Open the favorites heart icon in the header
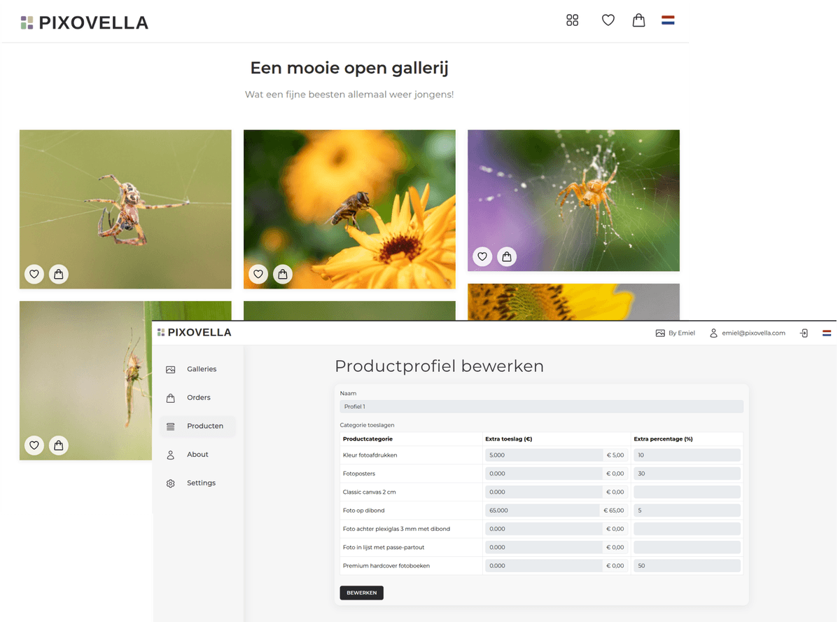 608,20
